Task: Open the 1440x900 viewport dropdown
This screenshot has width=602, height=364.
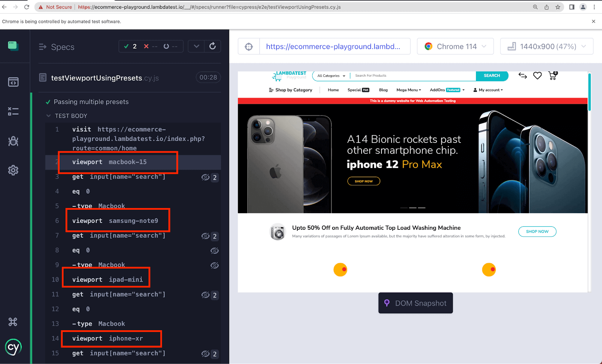Action: tap(547, 46)
